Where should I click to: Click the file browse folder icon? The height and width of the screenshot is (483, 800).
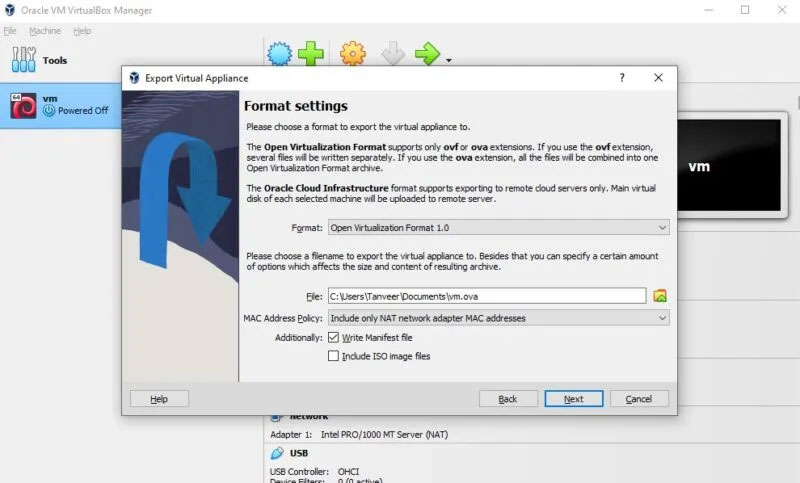click(x=660, y=296)
